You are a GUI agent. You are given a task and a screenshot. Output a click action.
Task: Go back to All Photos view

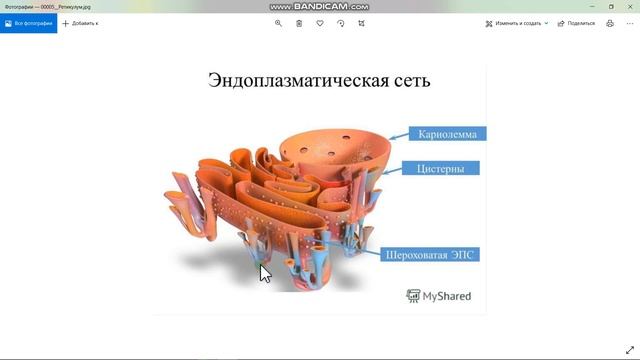29,23
